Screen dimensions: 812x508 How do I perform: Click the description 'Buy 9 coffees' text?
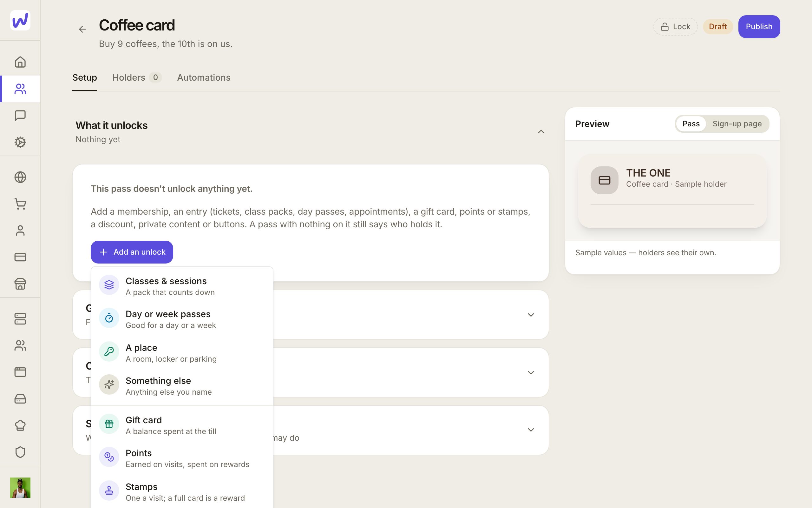click(x=166, y=44)
